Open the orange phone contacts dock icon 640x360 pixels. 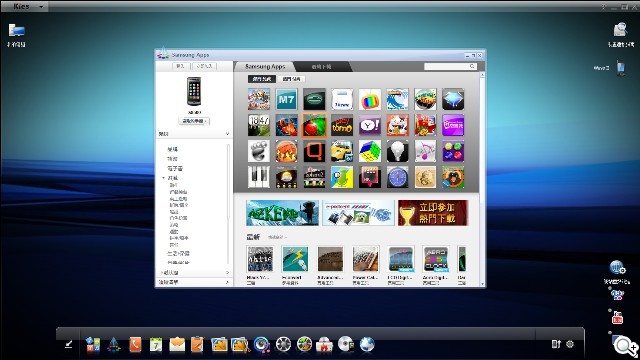135,344
